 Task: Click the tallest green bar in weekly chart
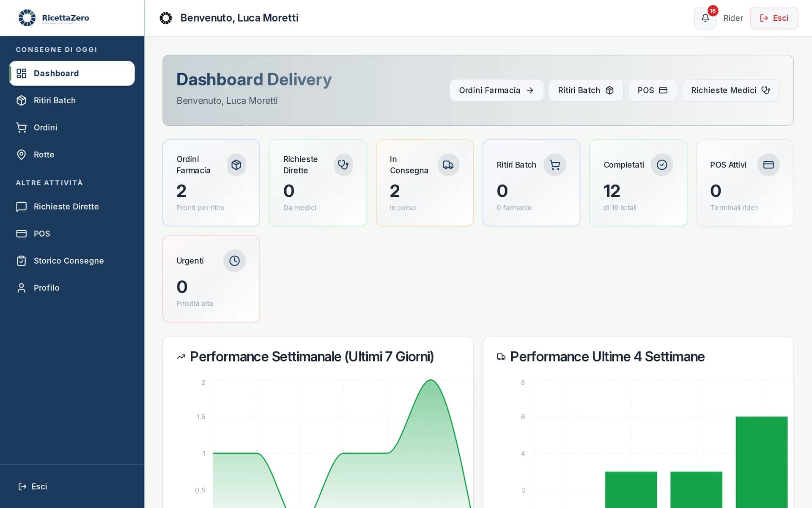click(x=761, y=461)
